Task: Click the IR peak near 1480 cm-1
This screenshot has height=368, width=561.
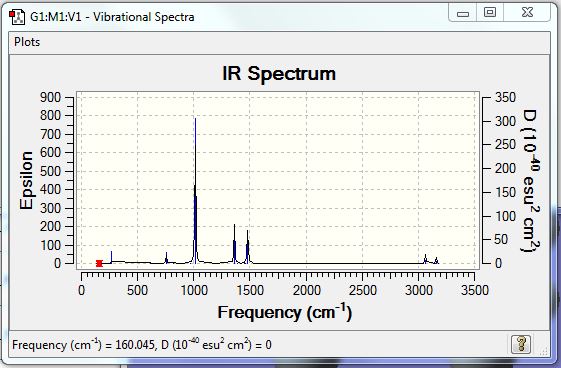Action: (x=247, y=247)
